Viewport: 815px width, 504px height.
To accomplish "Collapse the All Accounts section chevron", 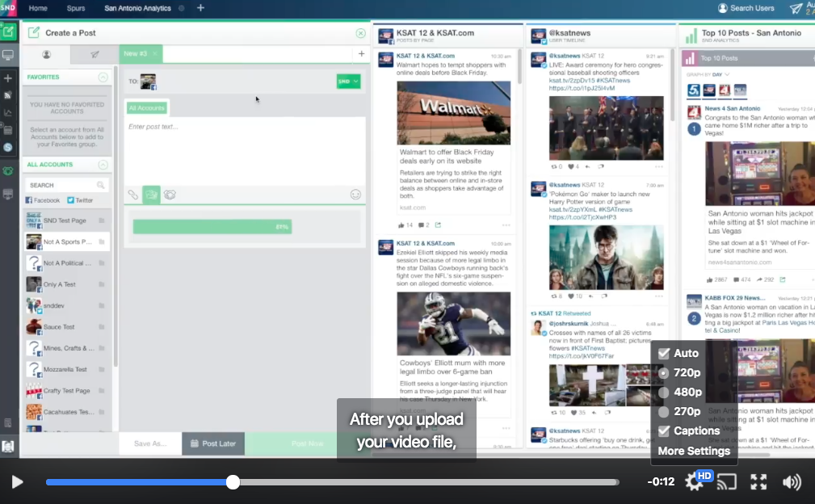I will pos(103,165).
